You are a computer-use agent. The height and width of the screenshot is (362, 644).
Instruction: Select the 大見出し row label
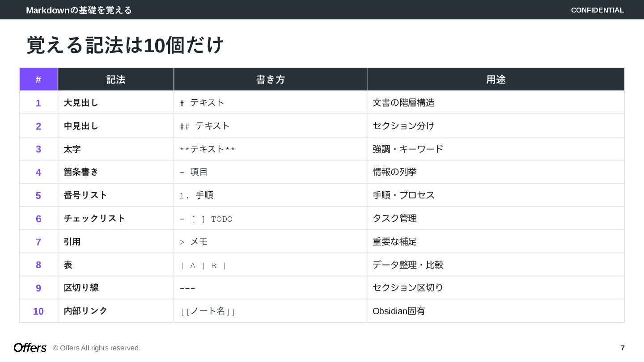tap(81, 103)
